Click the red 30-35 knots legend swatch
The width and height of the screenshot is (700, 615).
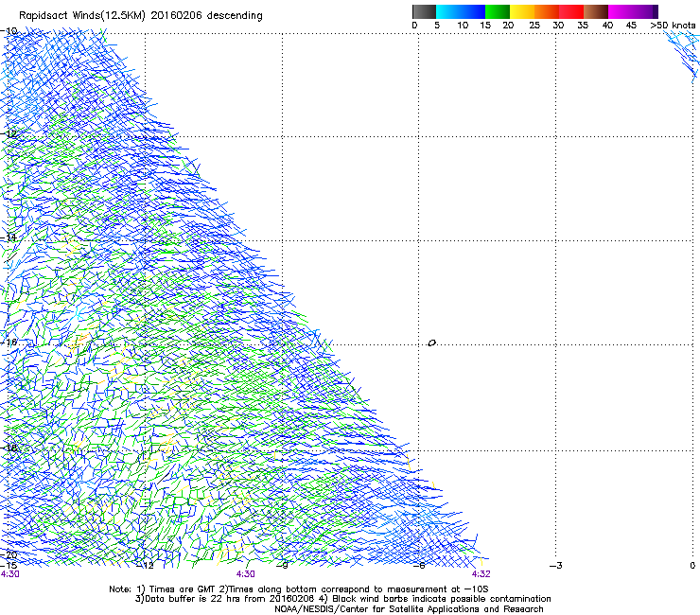[571, 11]
